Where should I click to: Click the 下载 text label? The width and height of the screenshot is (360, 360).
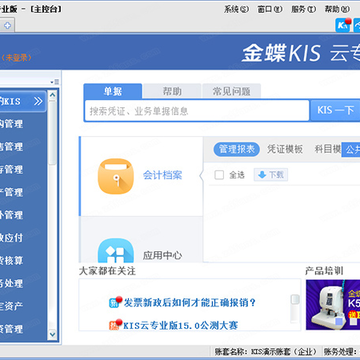pyautogui.click(x=276, y=175)
